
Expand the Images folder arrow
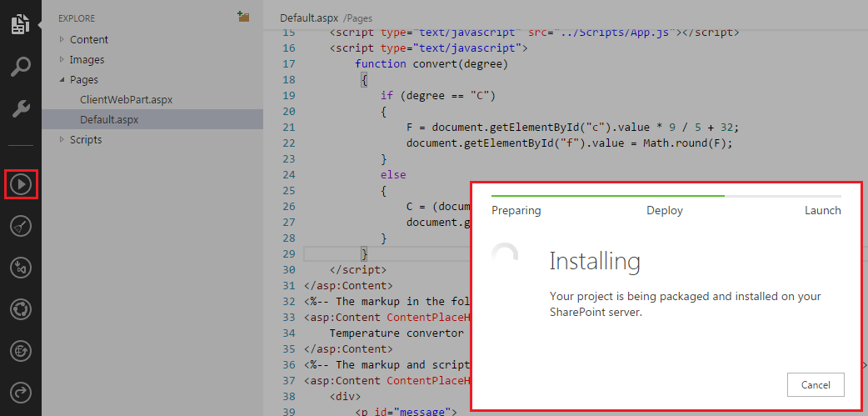(x=62, y=59)
